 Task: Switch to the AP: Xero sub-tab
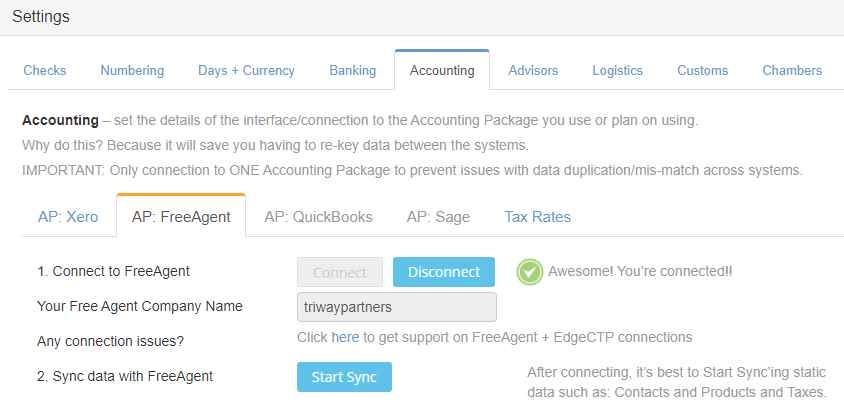click(x=68, y=217)
